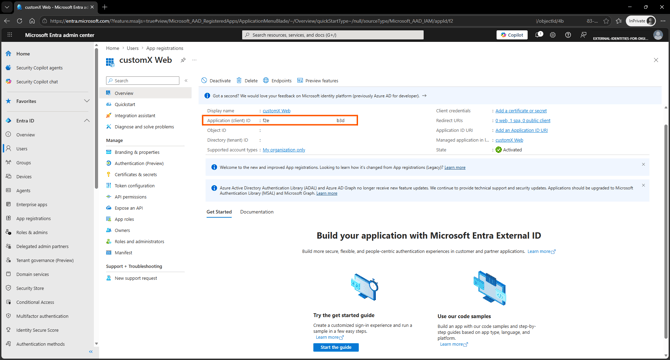Viewport: 670px width, 360px height.
Task: Expand the Favorites section
Action: coord(87,101)
